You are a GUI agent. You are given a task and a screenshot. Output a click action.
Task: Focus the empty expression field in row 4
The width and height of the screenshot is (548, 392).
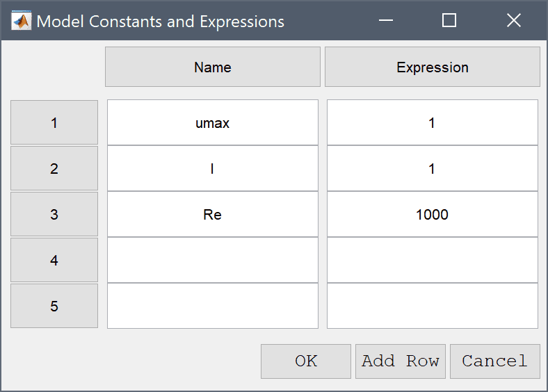(433, 260)
